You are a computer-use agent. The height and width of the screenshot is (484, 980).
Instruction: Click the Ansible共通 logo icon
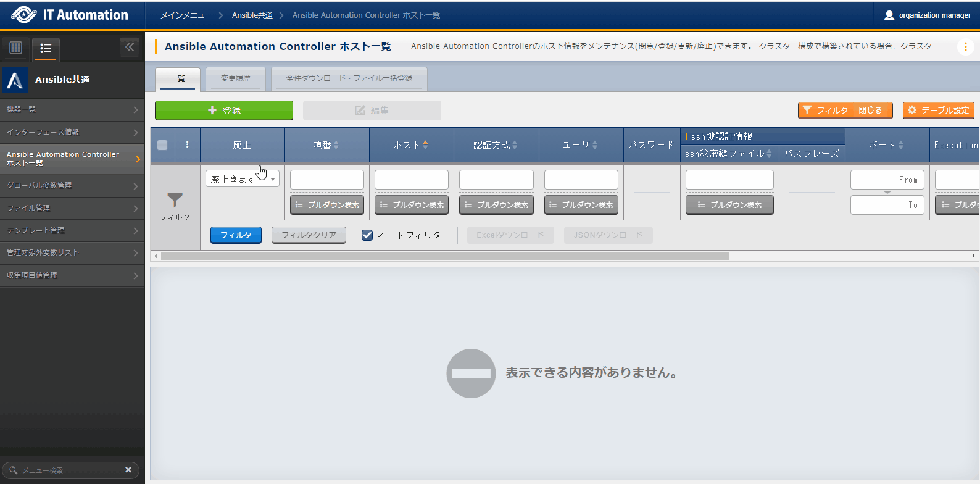coord(15,80)
